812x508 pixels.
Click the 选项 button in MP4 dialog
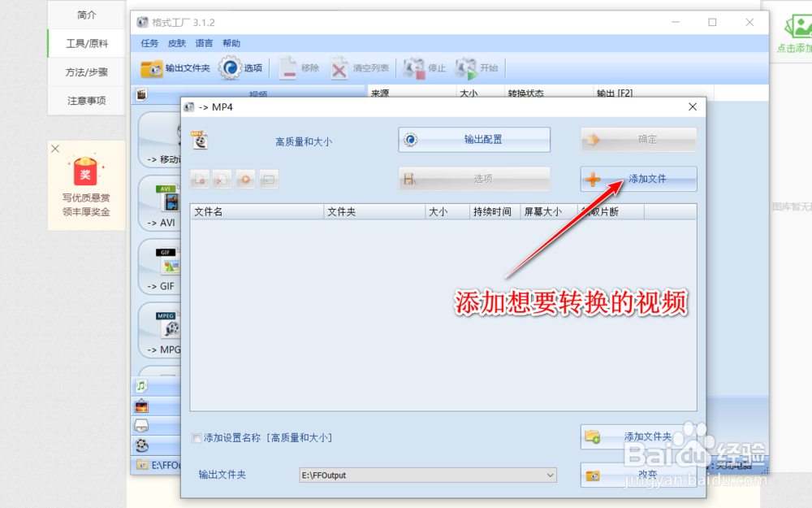click(474, 179)
